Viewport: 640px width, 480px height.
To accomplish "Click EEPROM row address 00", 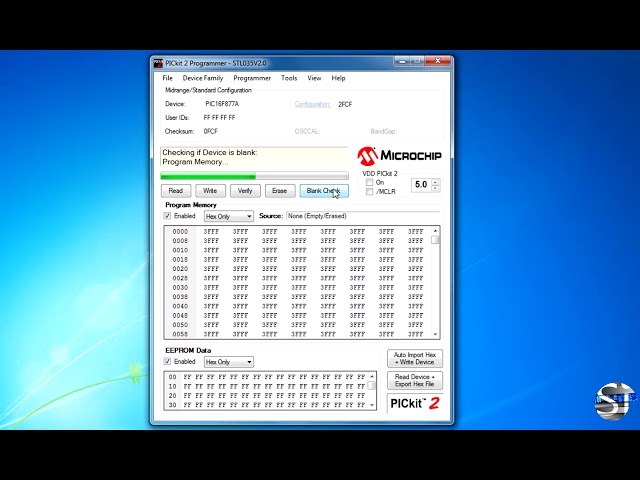I will tap(173, 377).
